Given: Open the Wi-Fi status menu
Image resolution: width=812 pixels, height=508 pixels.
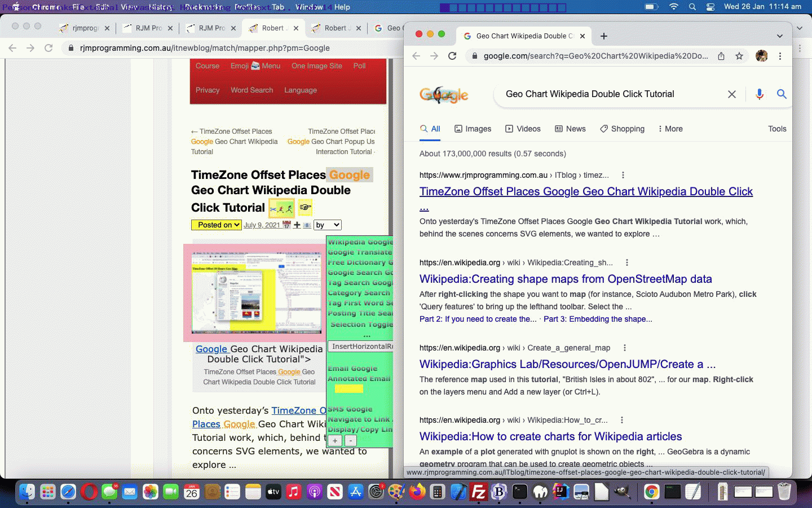Looking at the screenshot, I should (x=674, y=7).
